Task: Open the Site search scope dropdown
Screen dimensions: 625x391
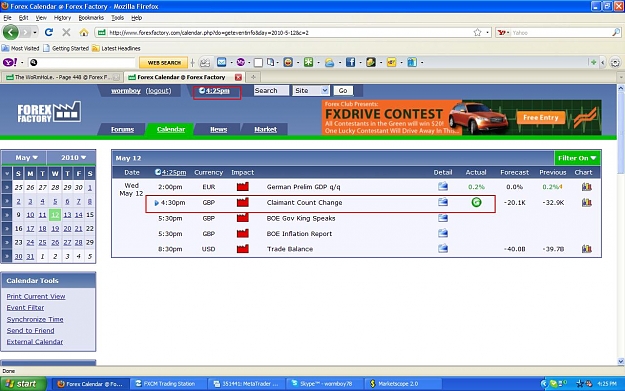Action: coord(311,90)
